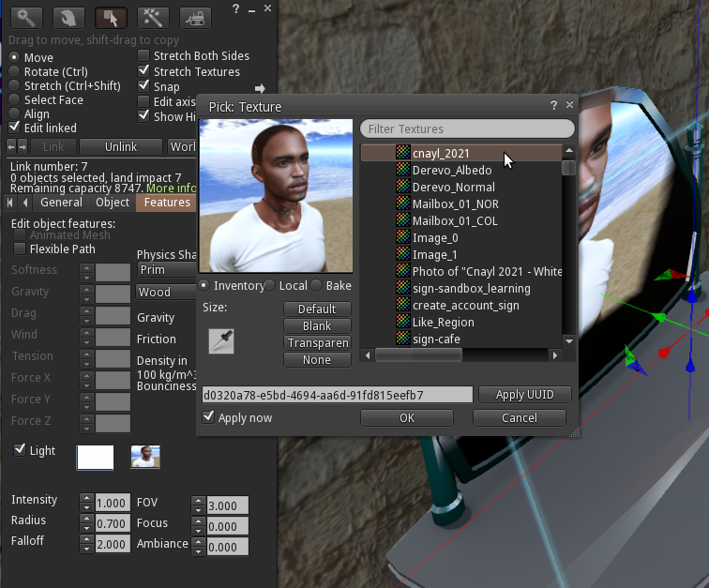Enable the Stretch Both Sides checkbox
This screenshot has height=588, width=709.
[143, 56]
